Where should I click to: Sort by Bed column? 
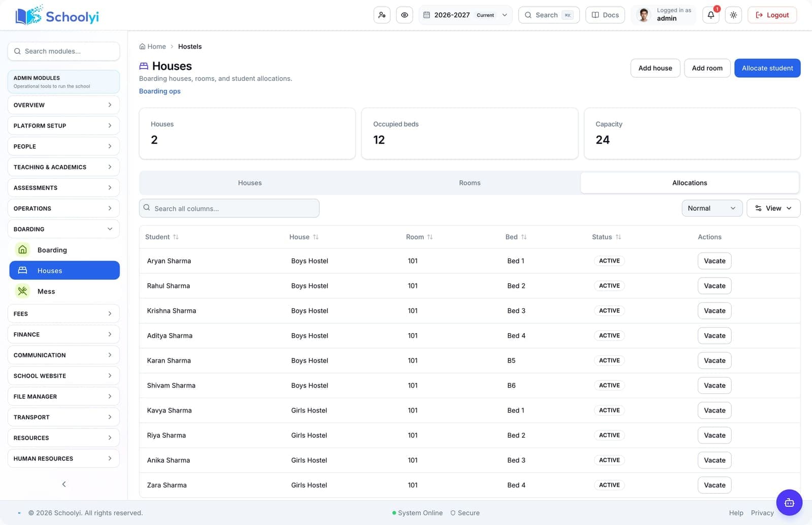[516, 237]
